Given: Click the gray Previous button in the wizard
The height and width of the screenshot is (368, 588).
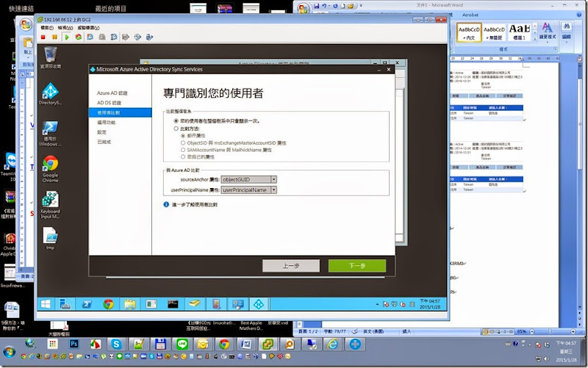Looking at the screenshot, I should coord(291,266).
